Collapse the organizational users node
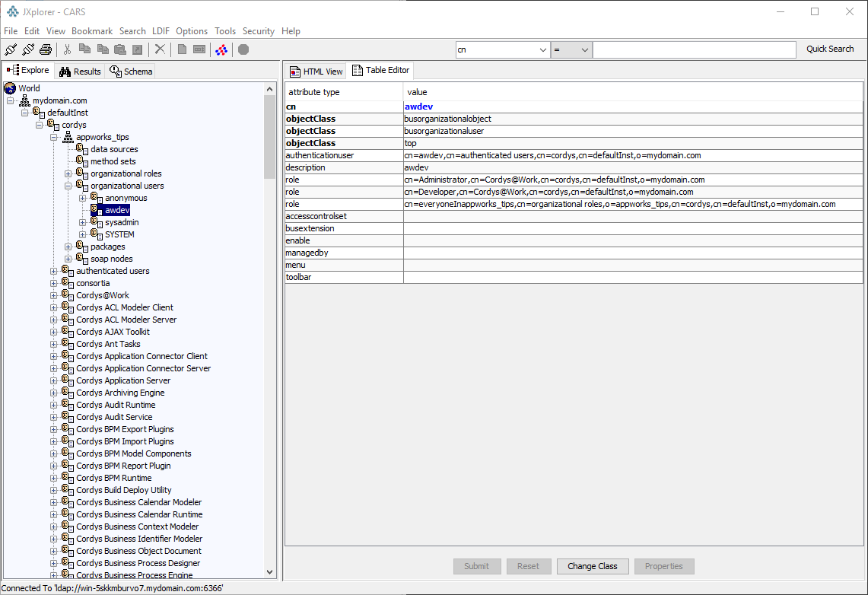The image size is (868, 595). 68,186
